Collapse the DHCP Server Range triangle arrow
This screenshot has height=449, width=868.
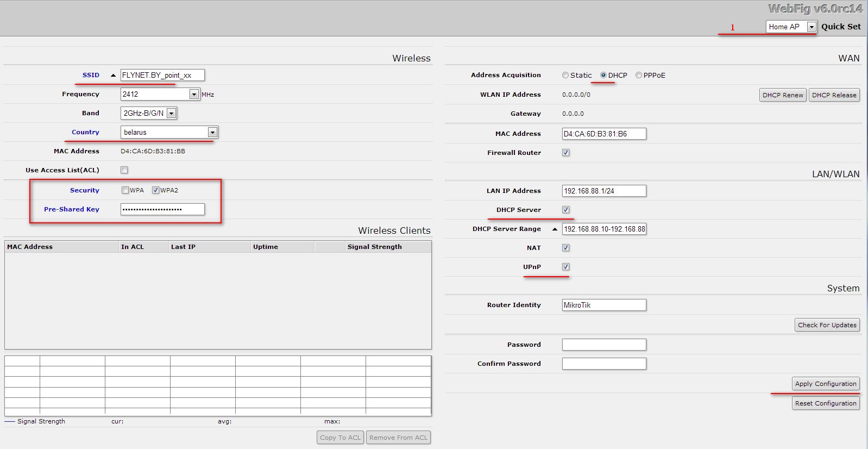(x=555, y=229)
